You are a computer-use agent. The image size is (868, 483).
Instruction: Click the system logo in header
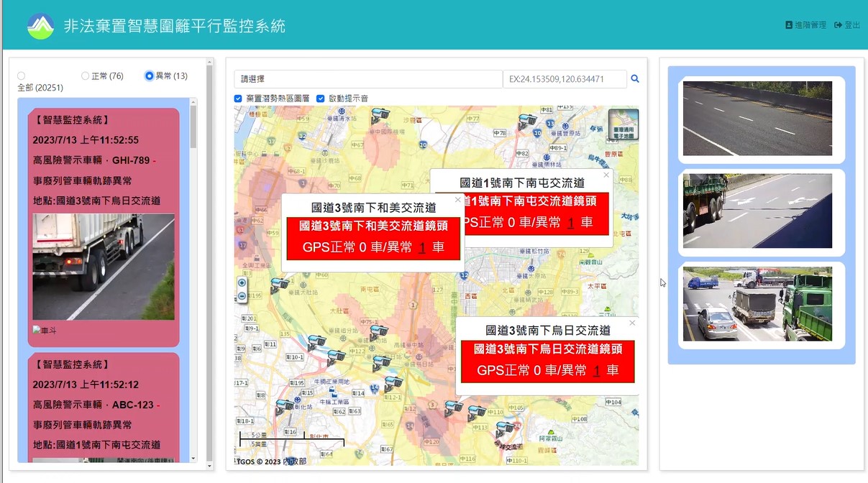(x=41, y=26)
